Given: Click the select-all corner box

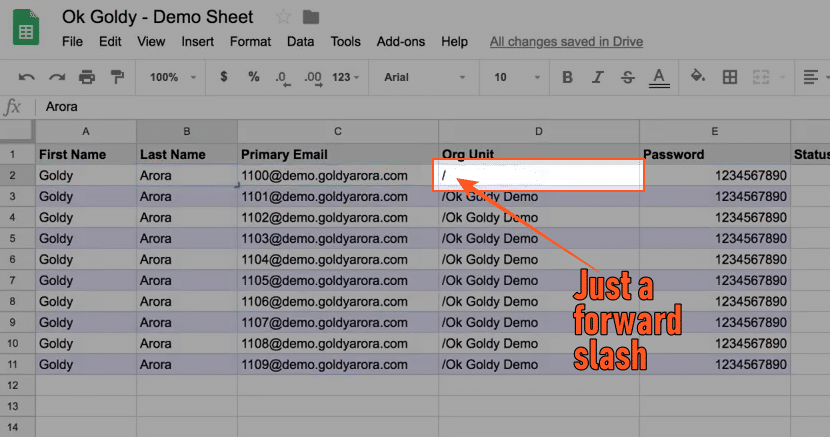Looking at the screenshot, I should pyautogui.click(x=17, y=131).
